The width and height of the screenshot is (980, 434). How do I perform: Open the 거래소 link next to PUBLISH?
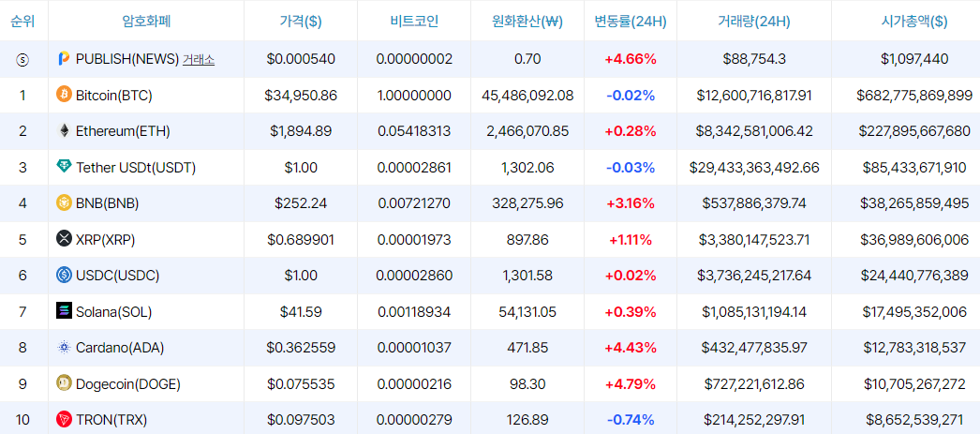[x=198, y=59]
